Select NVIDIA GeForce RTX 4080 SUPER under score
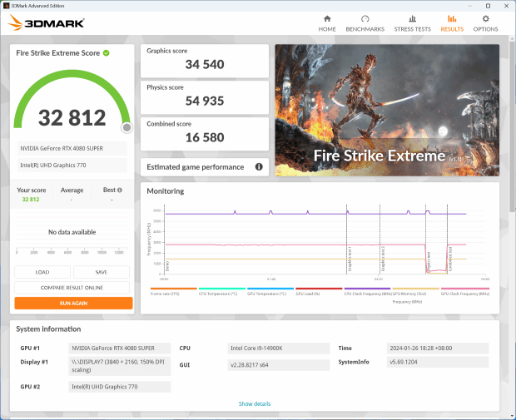This screenshot has width=516, height=420. point(72,148)
